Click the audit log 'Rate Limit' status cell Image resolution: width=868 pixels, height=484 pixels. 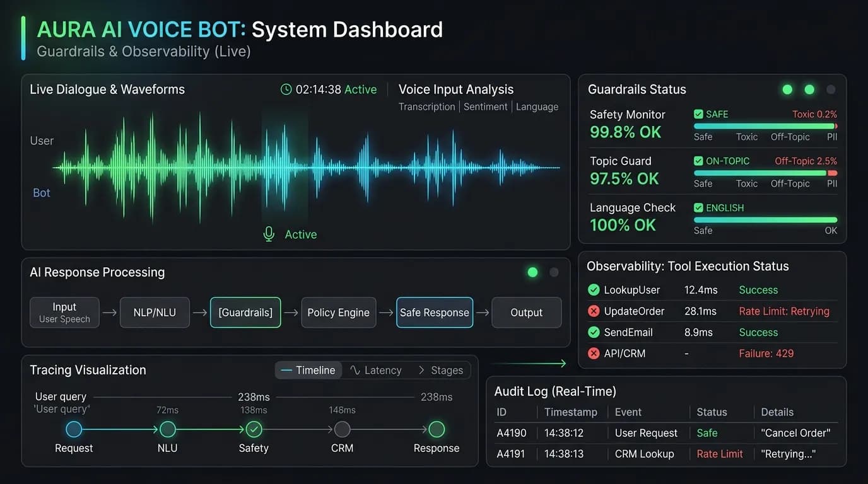tap(720, 454)
